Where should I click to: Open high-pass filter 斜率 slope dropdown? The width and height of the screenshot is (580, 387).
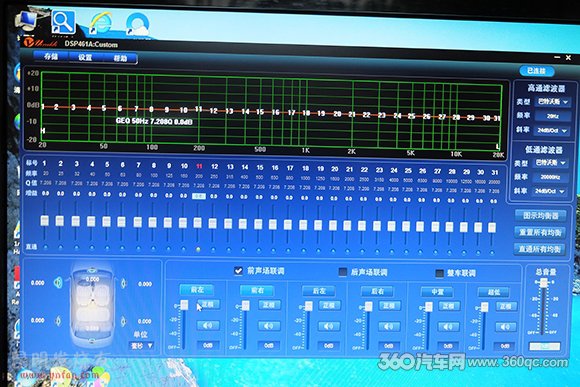[552, 130]
